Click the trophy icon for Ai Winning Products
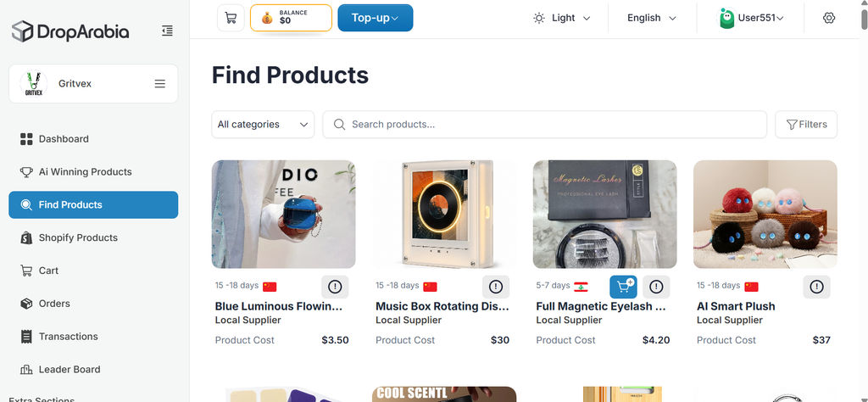Image resolution: width=868 pixels, height=402 pixels. (x=26, y=171)
